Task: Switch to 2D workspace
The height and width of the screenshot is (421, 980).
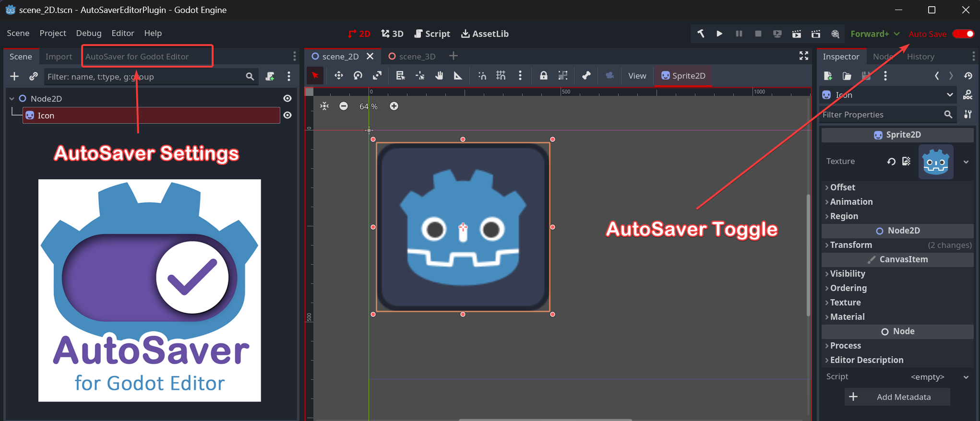Action: tap(359, 34)
